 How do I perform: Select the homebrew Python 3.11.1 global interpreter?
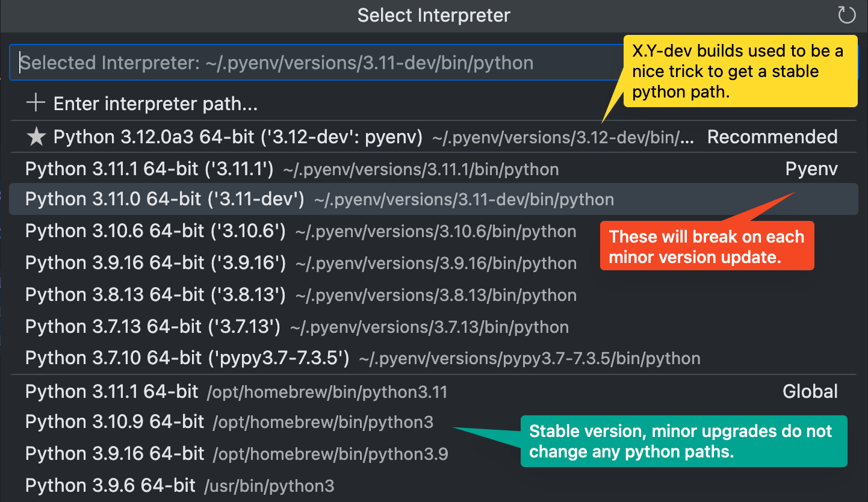coord(181,391)
